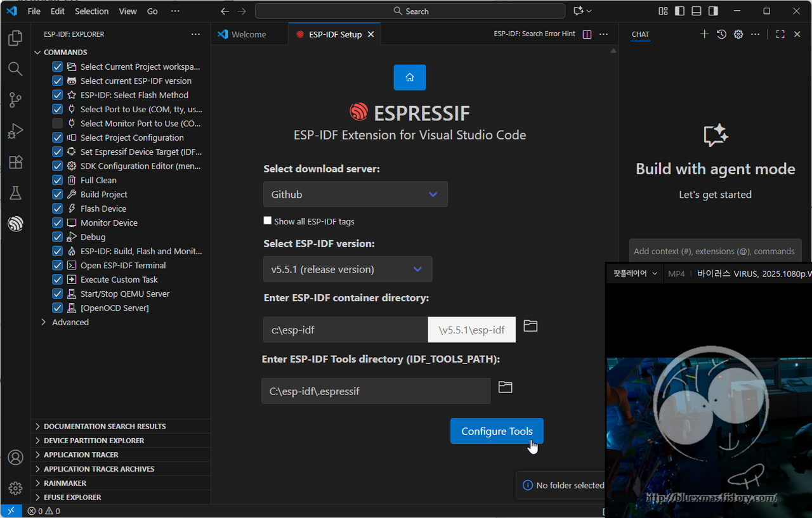Toggle primary side bar layout icon
The height and width of the screenshot is (518, 812).
pyautogui.click(x=680, y=11)
